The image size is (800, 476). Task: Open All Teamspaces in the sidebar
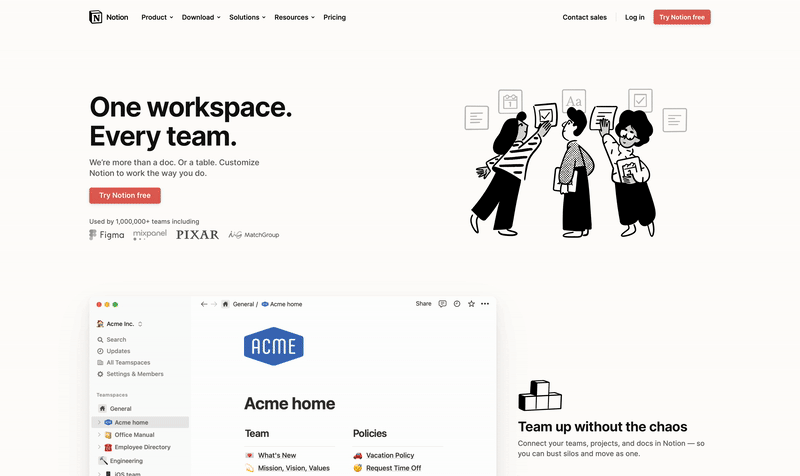coord(128,362)
